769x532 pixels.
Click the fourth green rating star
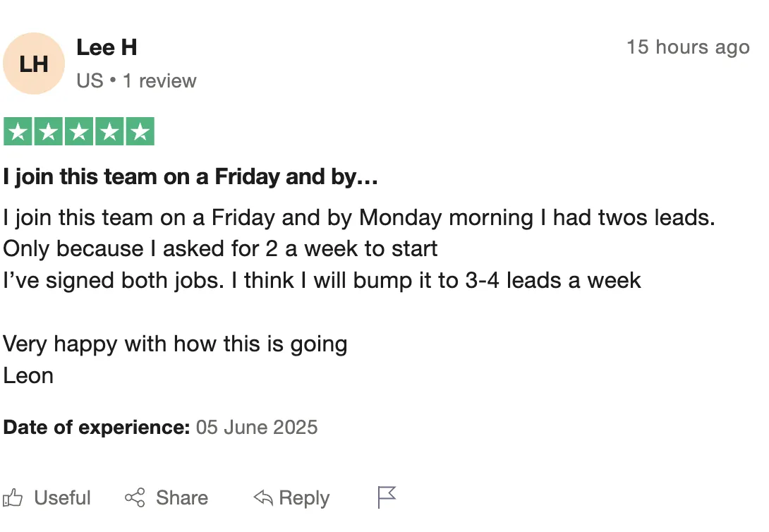(109, 132)
